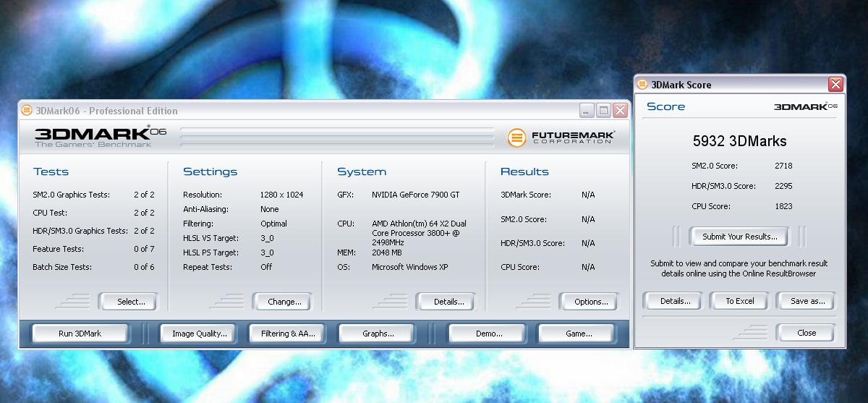
Task: Click the Results section heading
Action: [x=524, y=171]
